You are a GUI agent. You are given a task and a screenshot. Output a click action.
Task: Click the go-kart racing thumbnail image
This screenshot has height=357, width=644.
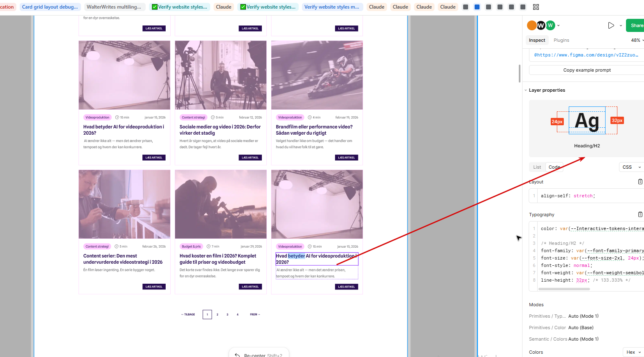[x=317, y=75]
